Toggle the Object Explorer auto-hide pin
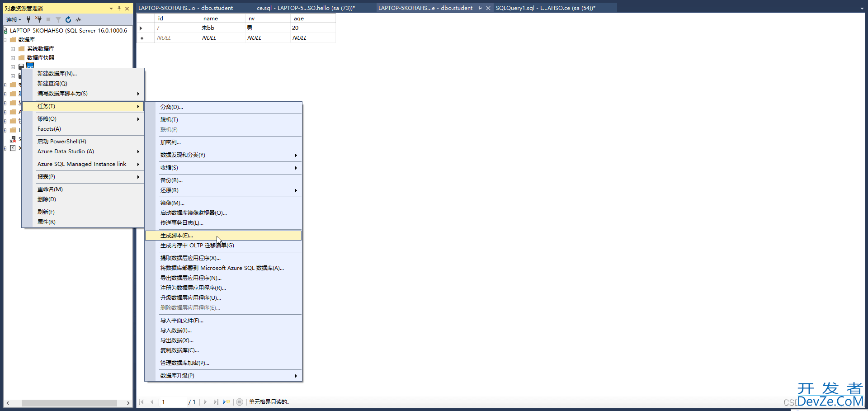Viewport: 868px width, 411px height. pos(119,8)
